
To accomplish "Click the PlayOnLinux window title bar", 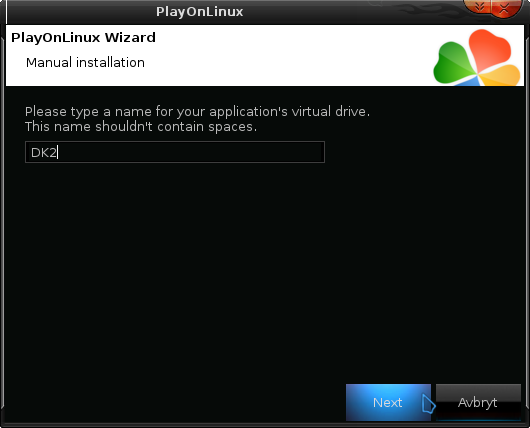I will [199, 11].
